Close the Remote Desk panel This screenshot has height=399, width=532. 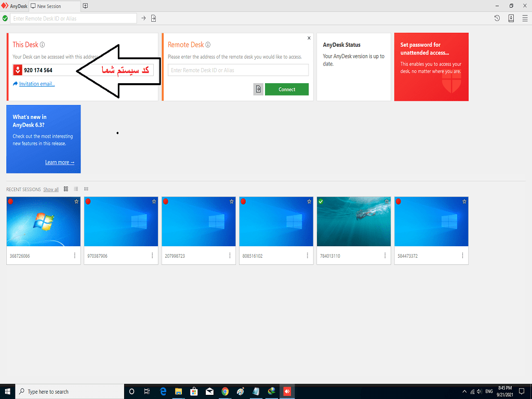pos(309,38)
